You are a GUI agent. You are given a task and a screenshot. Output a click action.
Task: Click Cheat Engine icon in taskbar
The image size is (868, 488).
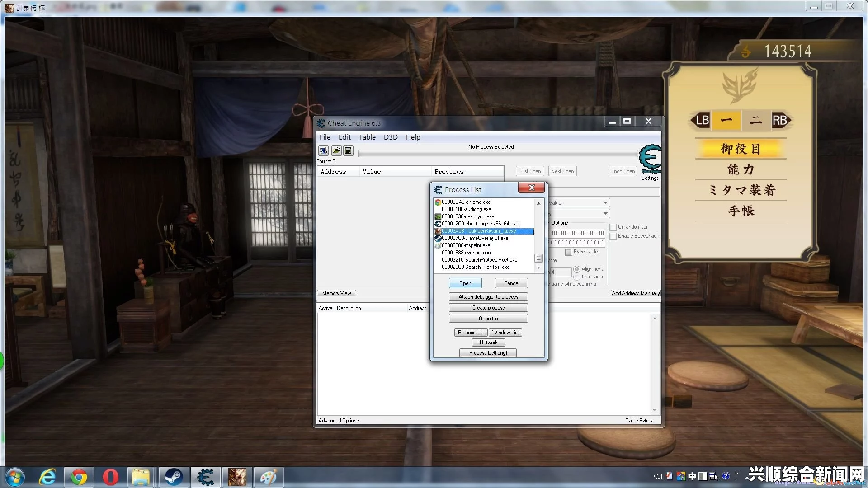pyautogui.click(x=206, y=477)
